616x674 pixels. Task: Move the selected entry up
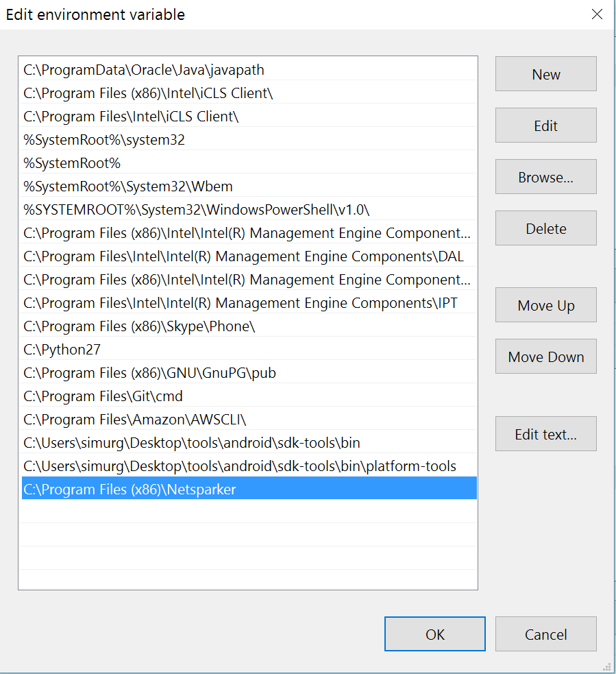[x=545, y=304]
